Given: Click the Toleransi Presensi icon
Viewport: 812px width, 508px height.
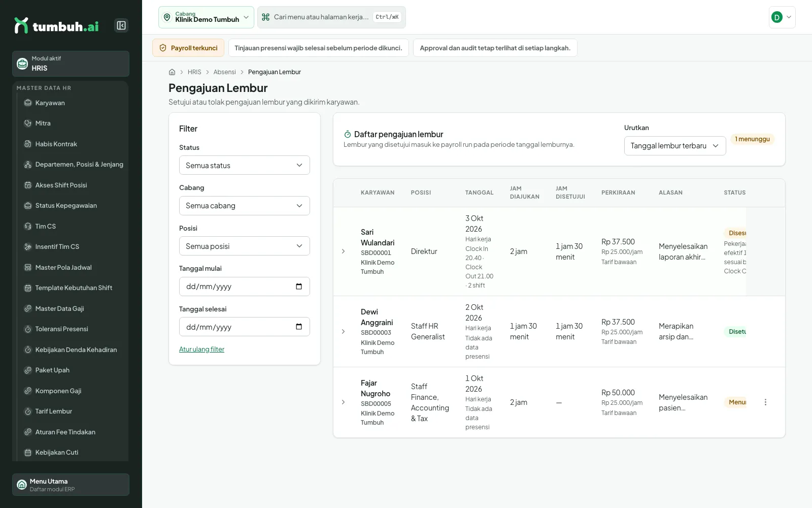Looking at the screenshot, I should pos(28,329).
